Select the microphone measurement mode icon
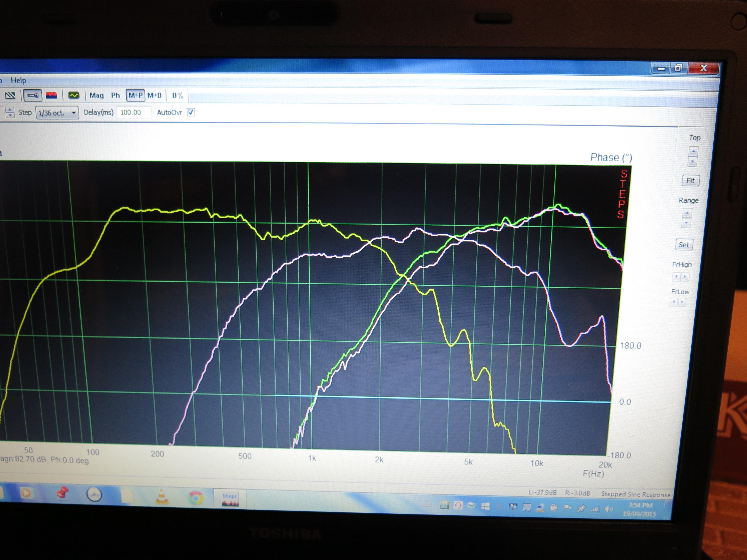This screenshot has width=747, height=560. [x=32, y=96]
